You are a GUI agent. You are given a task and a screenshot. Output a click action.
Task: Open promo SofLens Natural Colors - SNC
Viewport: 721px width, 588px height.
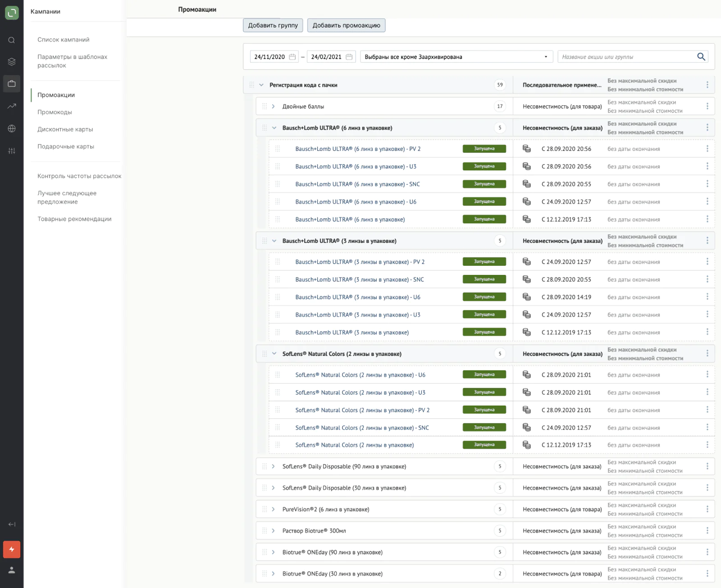point(362,428)
